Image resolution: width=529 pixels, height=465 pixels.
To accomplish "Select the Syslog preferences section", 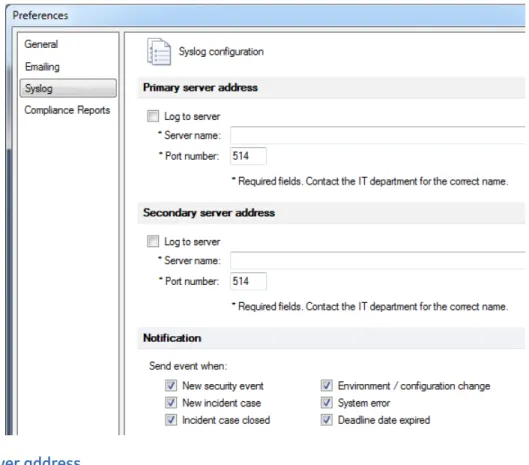I will tap(68, 88).
